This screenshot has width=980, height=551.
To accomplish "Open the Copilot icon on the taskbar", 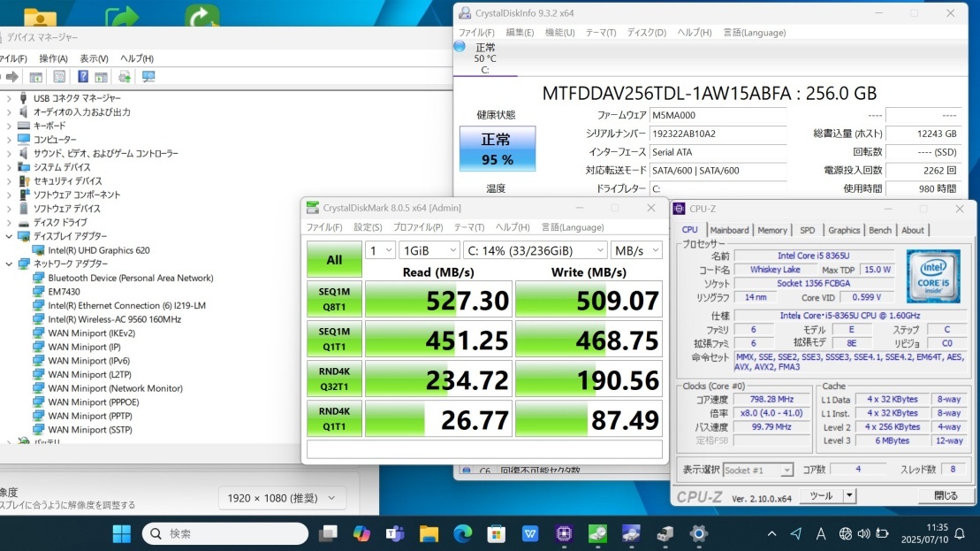I will (361, 533).
